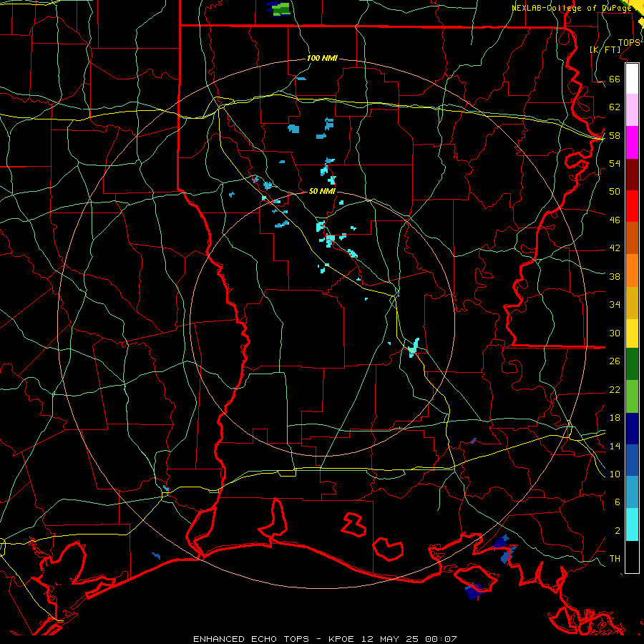Viewport: 644px width, 644px height.
Task: Click the light green legend swatch
Action: [632, 396]
